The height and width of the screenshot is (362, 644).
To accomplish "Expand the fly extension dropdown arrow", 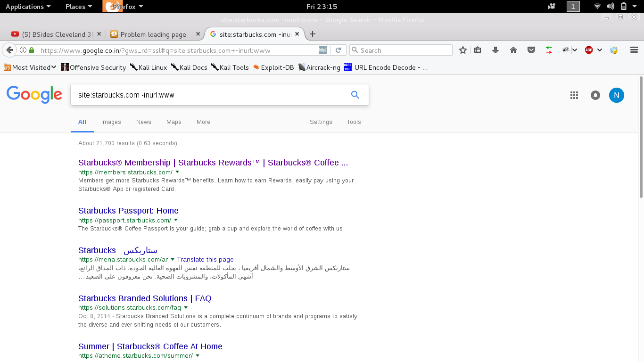I will click(x=575, y=50).
